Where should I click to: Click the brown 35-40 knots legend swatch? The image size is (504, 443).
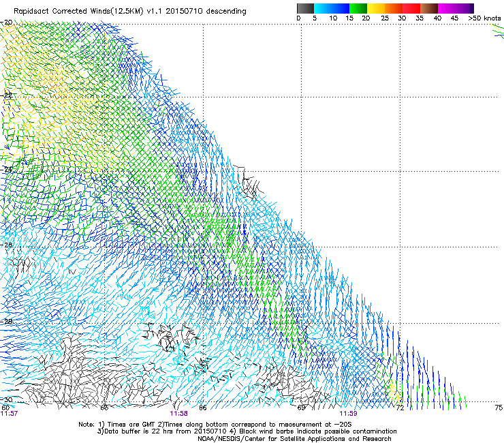click(429, 8)
